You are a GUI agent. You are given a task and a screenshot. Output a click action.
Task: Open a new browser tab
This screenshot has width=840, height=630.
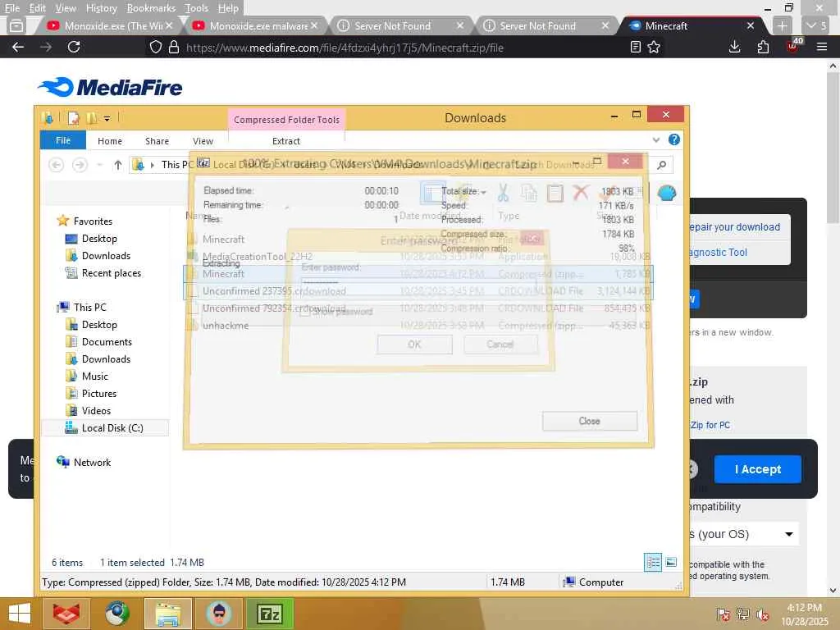[x=782, y=25]
